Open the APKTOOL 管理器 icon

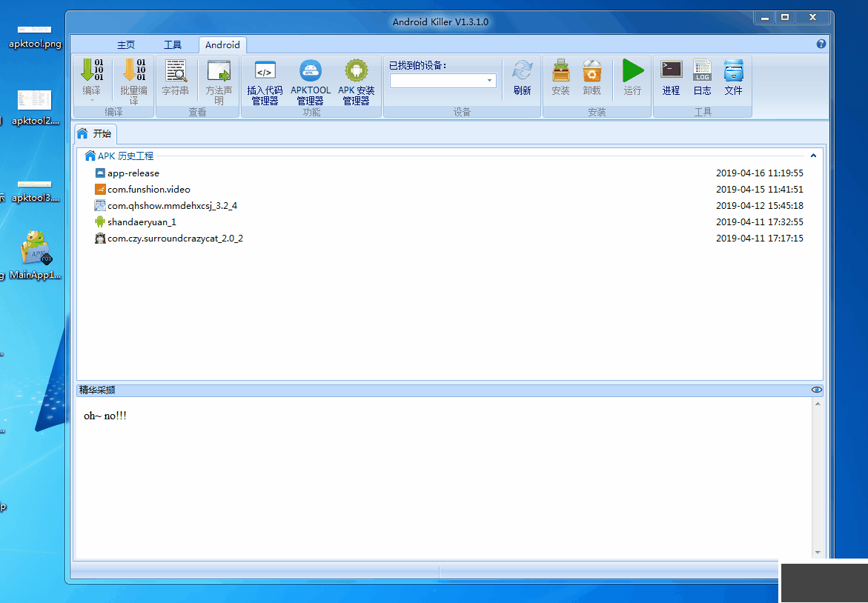(x=311, y=72)
